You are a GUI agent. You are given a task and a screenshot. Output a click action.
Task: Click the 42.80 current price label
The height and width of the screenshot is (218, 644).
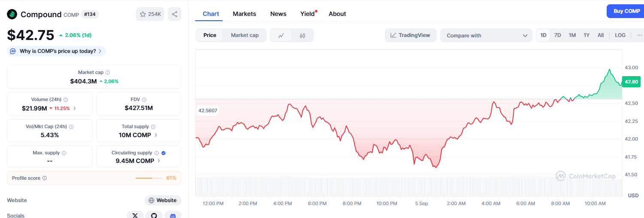click(631, 82)
